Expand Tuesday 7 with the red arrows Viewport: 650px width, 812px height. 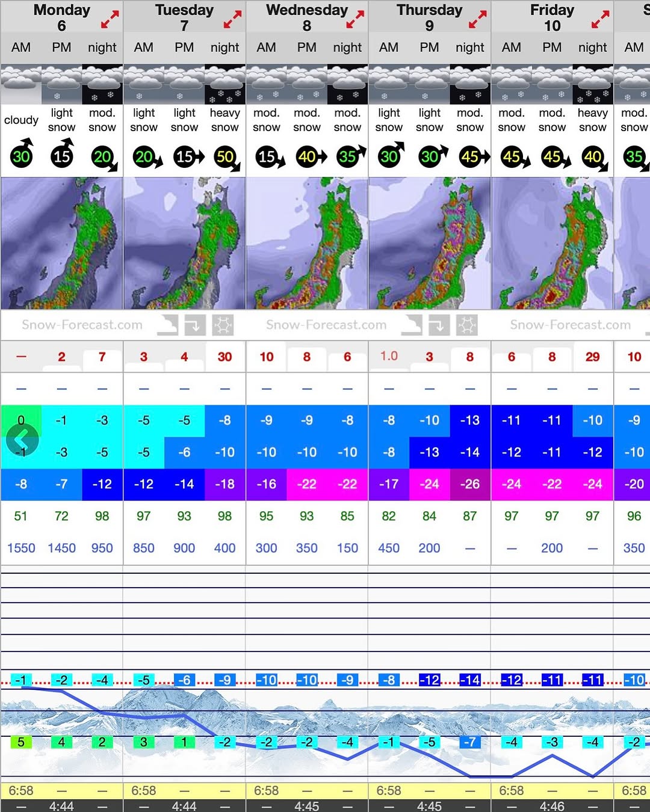click(232, 20)
